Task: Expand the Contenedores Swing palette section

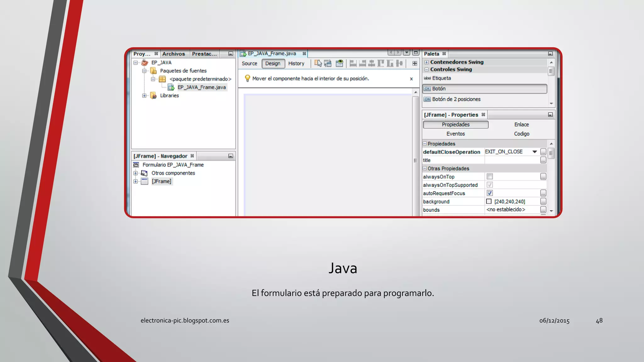Action: (x=427, y=62)
